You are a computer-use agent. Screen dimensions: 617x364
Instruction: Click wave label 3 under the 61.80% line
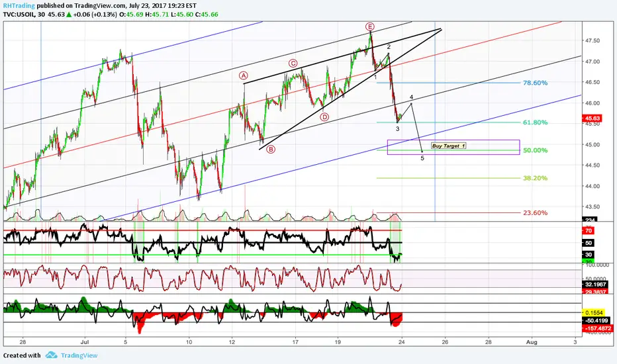click(397, 128)
